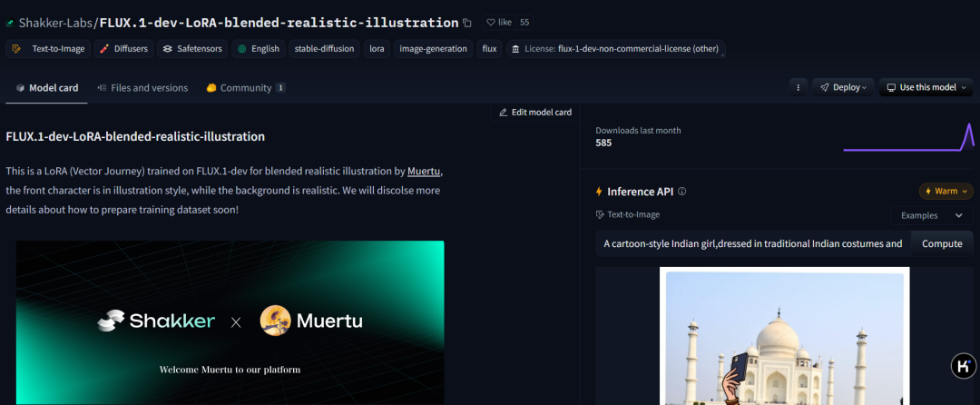
Task: Click Edit model card button
Action: [535, 113]
